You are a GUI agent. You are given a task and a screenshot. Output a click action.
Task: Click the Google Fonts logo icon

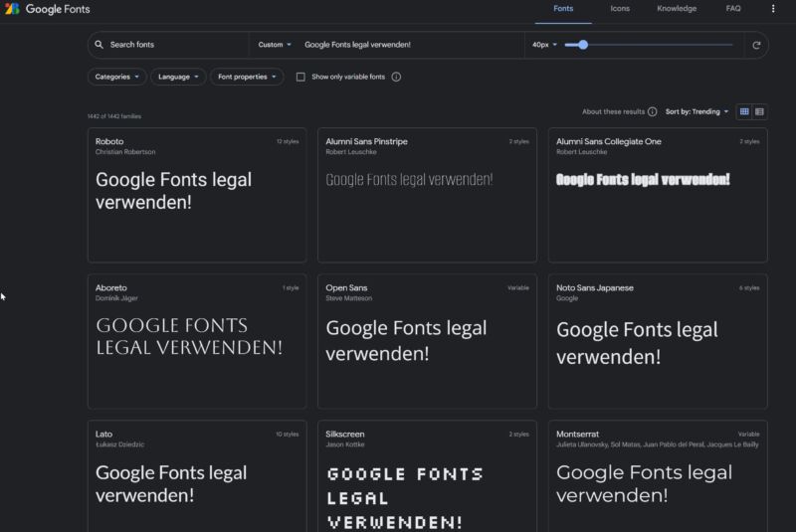tap(12, 9)
